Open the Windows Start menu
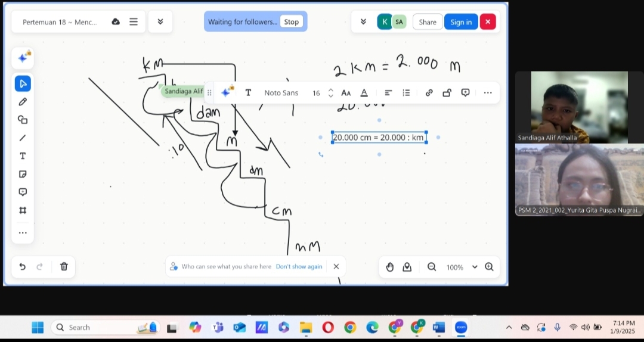This screenshot has width=644, height=342. click(x=38, y=327)
